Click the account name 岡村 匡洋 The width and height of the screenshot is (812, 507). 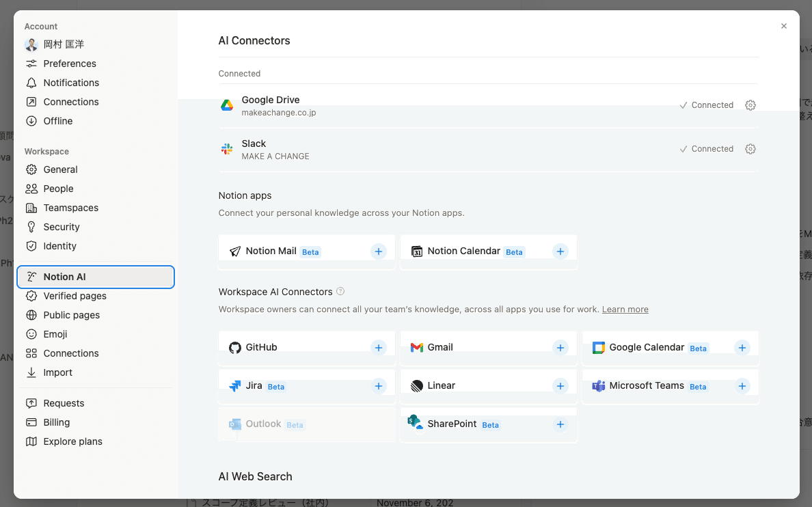[64, 44]
